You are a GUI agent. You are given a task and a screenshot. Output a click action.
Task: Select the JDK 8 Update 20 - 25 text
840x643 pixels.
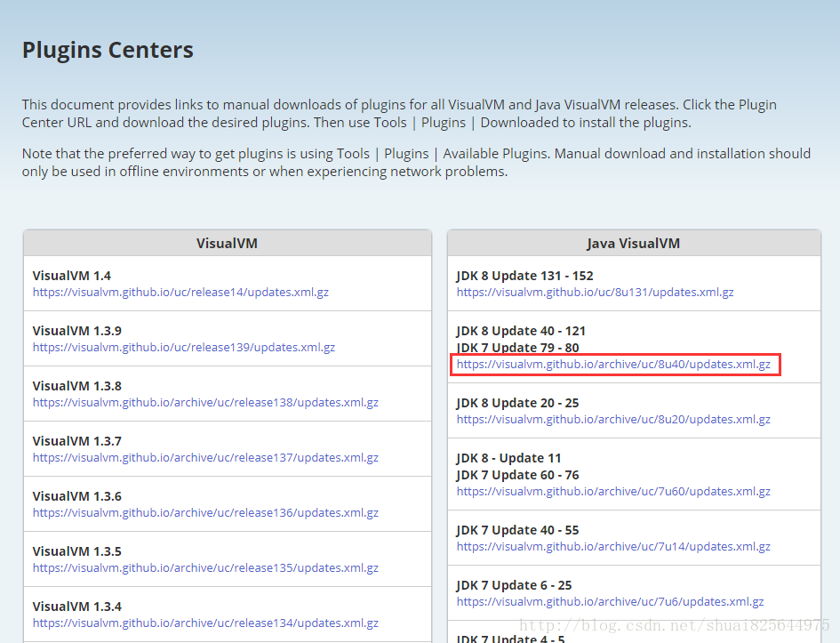coord(518,403)
